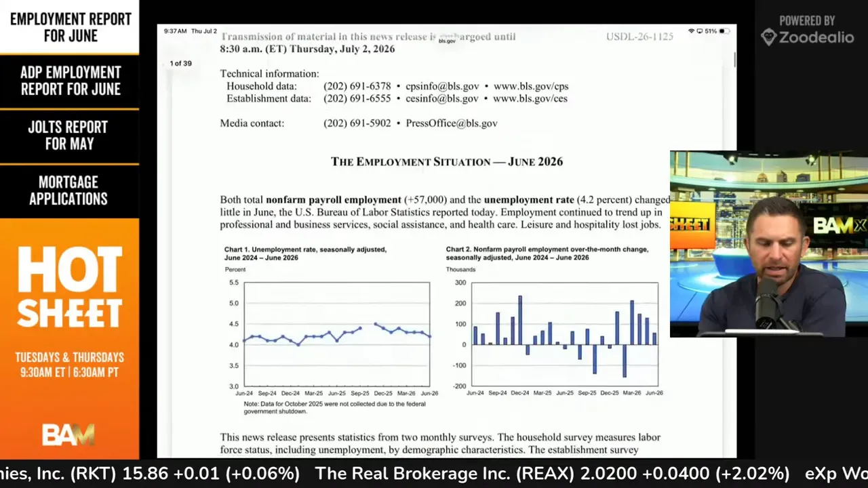
Task: Click the iPad Wi-Fi status icon
Action: pos(691,31)
